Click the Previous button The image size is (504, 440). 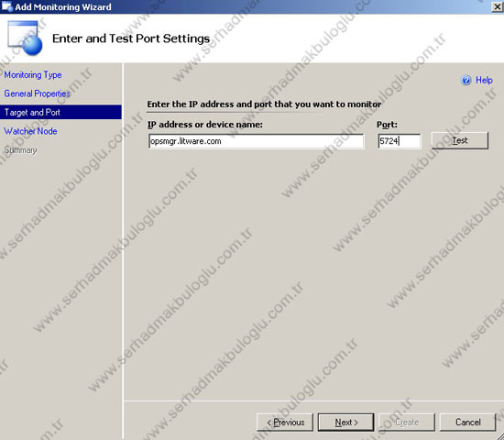pyautogui.click(x=285, y=423)
